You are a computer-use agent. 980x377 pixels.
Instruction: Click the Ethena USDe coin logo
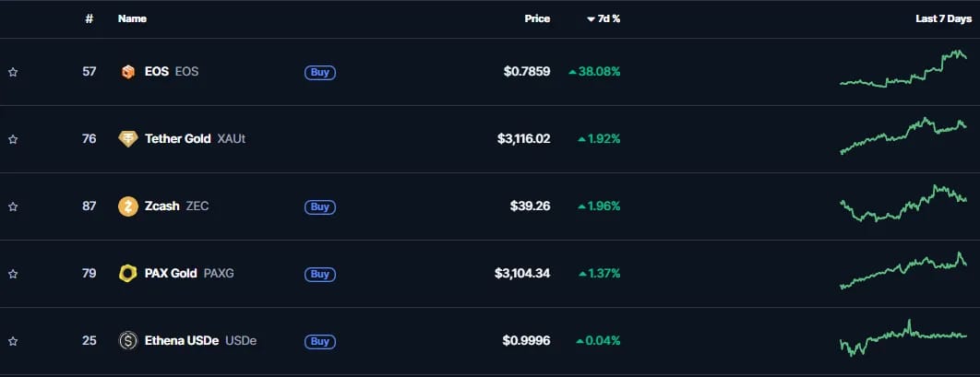(x=128, y=341)
